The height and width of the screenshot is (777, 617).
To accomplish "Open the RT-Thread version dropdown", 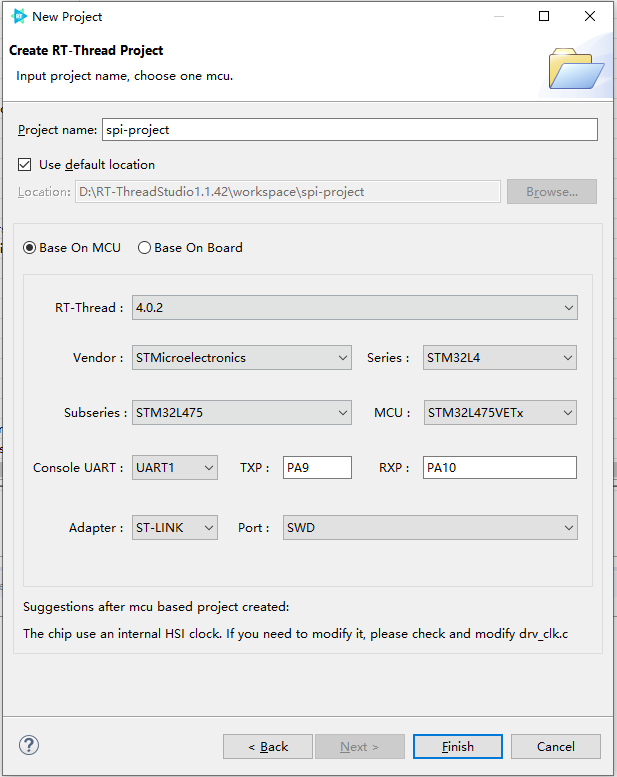I will [355, 308].
